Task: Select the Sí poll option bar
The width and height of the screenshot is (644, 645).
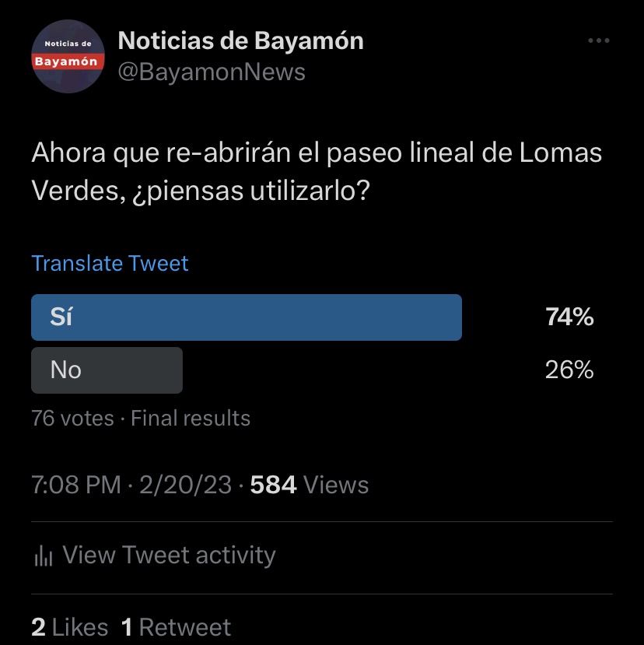Action: tap(246, 317)
